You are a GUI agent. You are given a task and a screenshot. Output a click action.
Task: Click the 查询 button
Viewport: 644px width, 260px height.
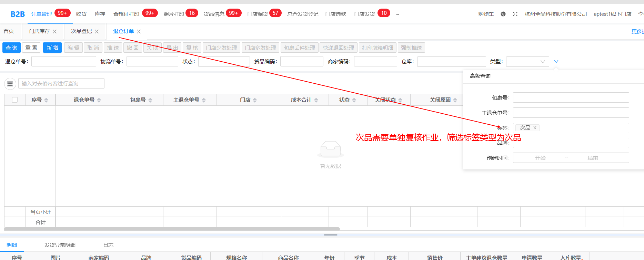[x=12, y=48]
